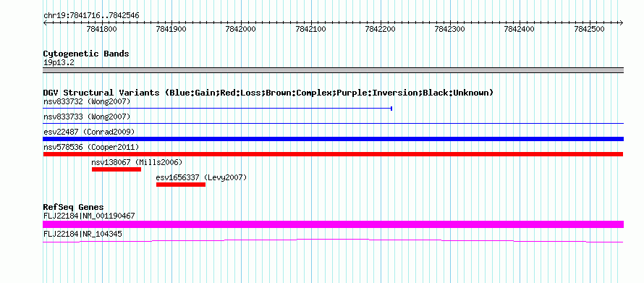Screen dimensions: 644x283
Task: Click the FLJ22184|NR_104345 gene label
Action: coord(82,234)
